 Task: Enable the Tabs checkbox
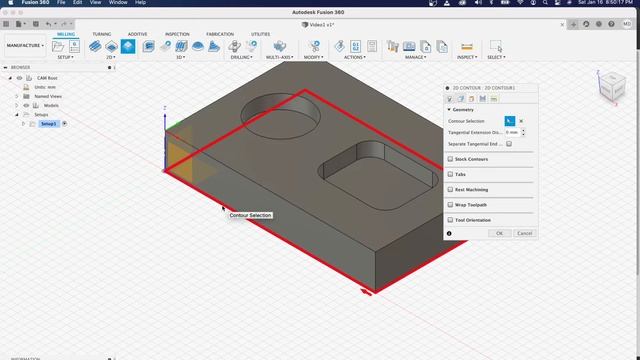tap(450, 174)
